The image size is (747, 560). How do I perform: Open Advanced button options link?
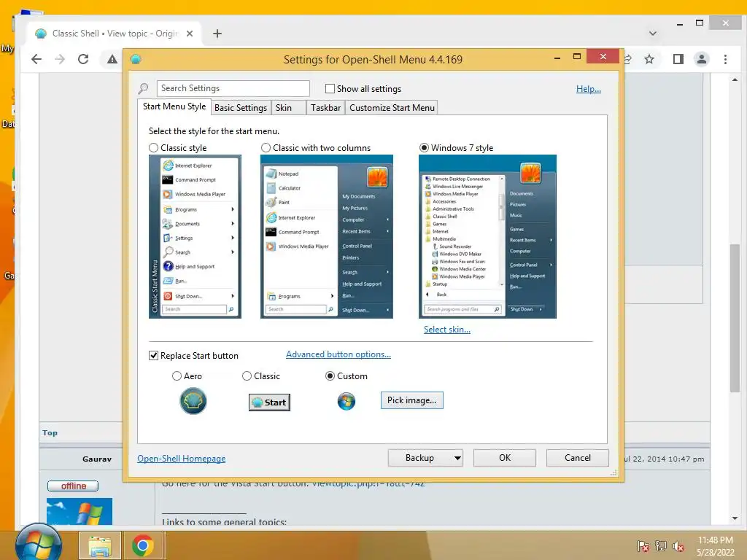tap(338, 354)
